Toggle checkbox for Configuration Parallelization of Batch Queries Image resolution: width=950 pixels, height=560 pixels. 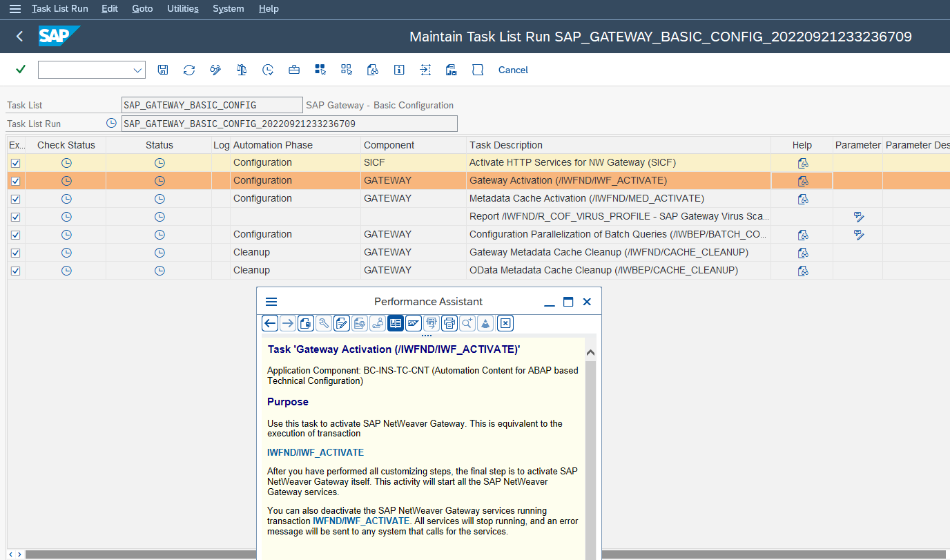[x=15, y=235]
